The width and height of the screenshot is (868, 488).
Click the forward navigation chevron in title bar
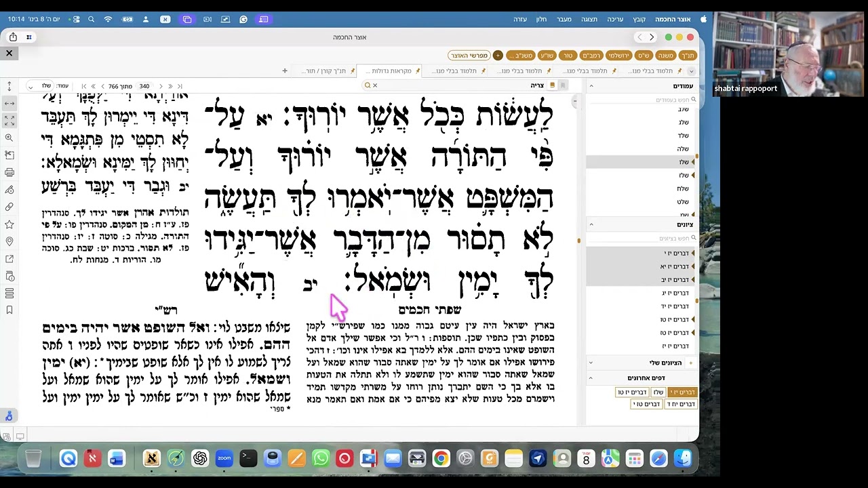click(x=652, y=37)
